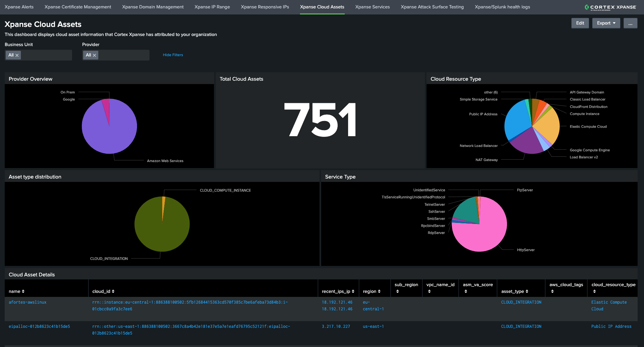
Task: Click inside the Provider filter field
Action: [x=116, y=55]
